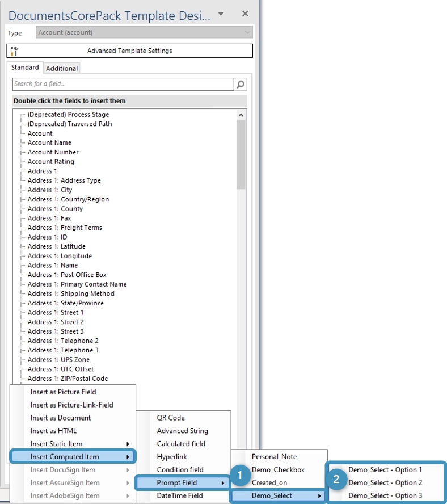Select (Deprecated) Traversed Path field

coord(70,124)
